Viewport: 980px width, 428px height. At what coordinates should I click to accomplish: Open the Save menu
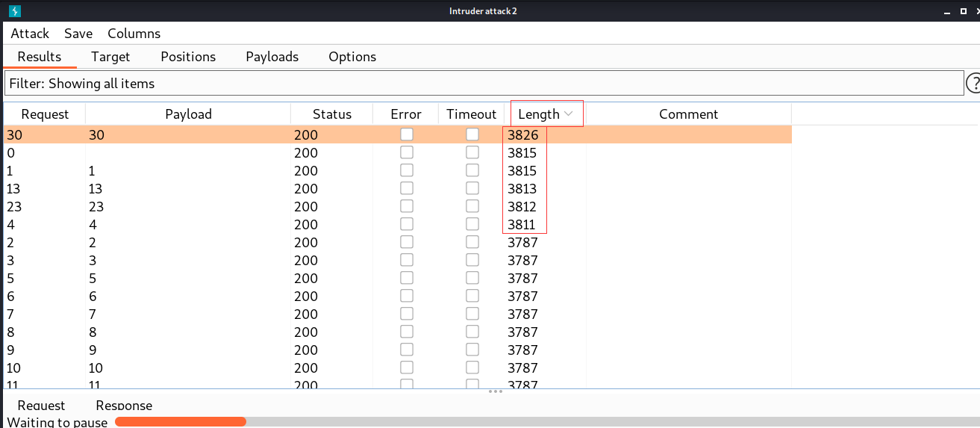tap(78, 34)
